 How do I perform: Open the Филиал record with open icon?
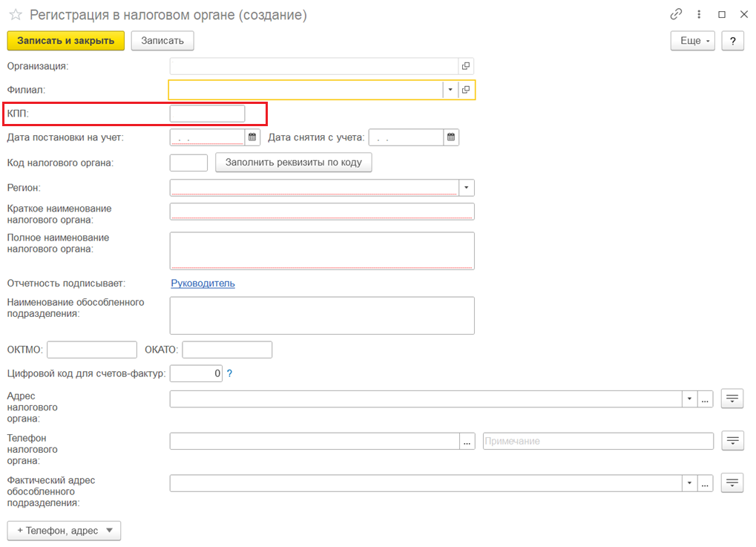466,90
